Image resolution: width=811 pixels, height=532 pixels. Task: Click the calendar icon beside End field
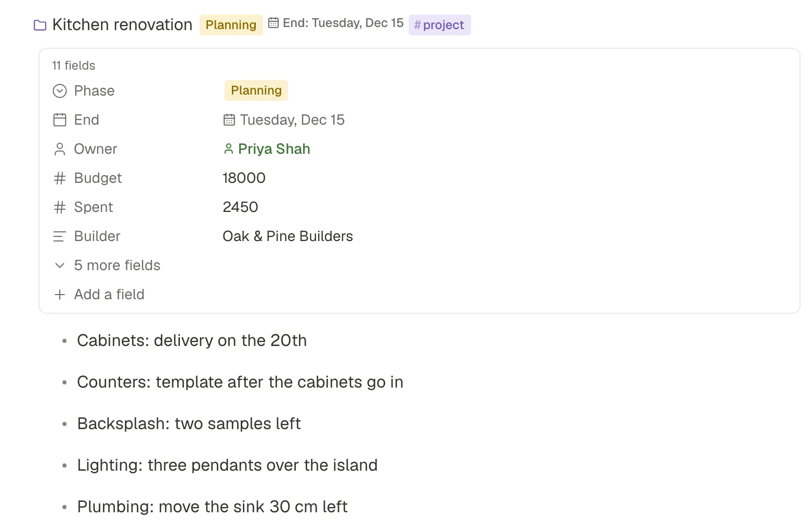60,120
